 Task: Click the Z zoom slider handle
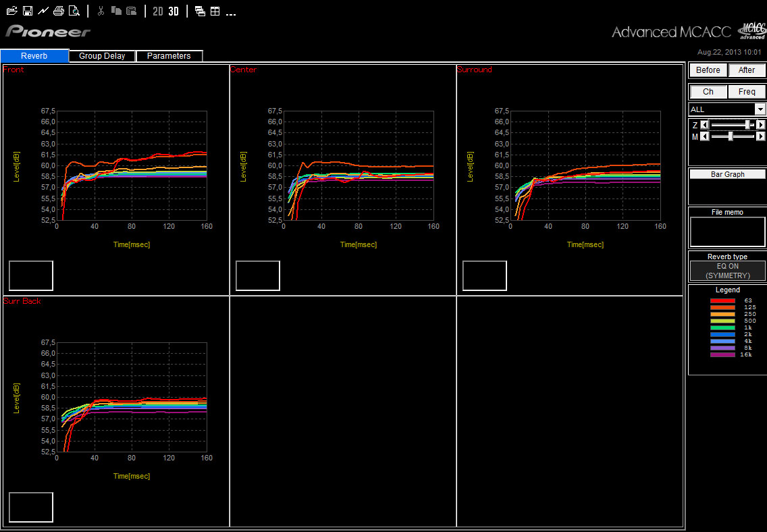(x=747, y=125)
